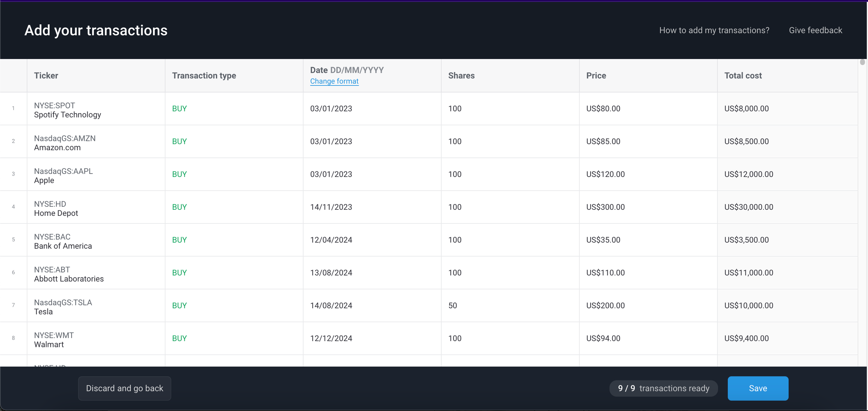Screen dimensions: 868x411
Task: Click BUY transaction type in Apple row
Action: click(234, 174)
